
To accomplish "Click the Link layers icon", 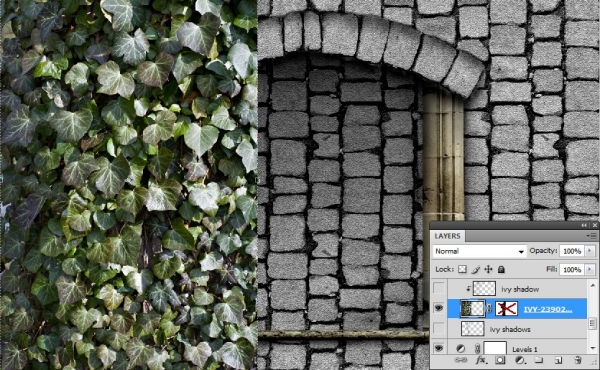I will [460, 360].
